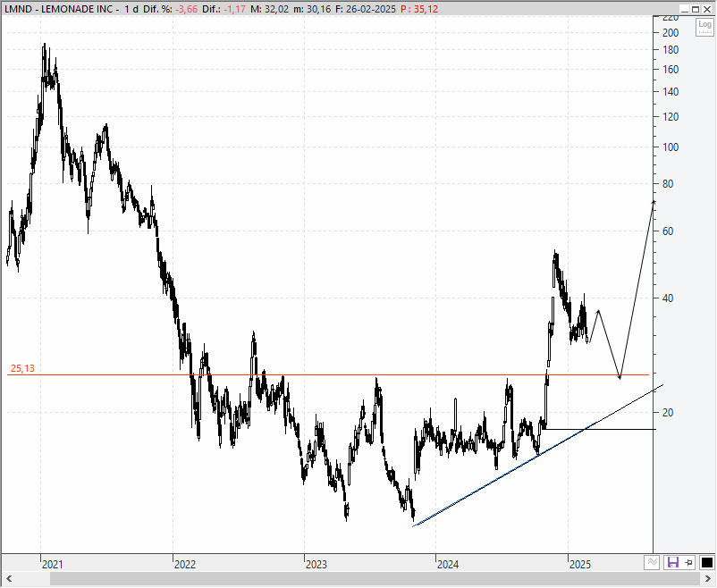Click the purple save diskette icon

click(x=672, y=562)
